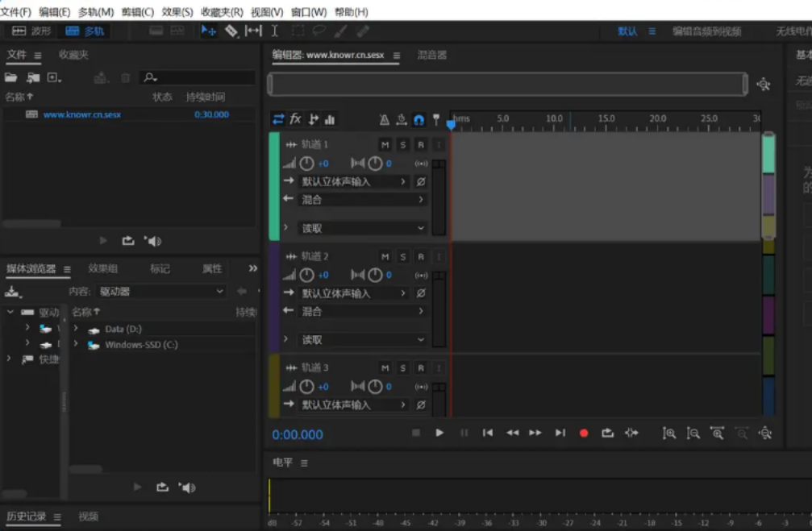Select the Time Selection tool
This screenshot has height=531, width=812.
coord(274,31)
